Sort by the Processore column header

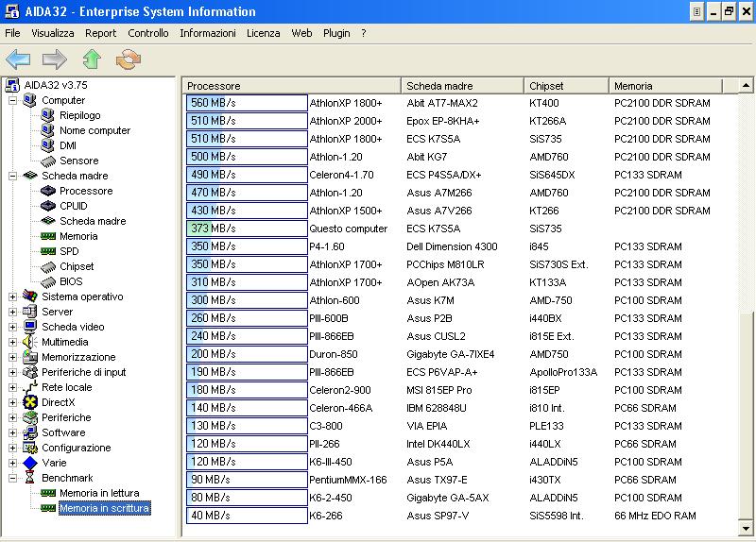click(292, 86)
